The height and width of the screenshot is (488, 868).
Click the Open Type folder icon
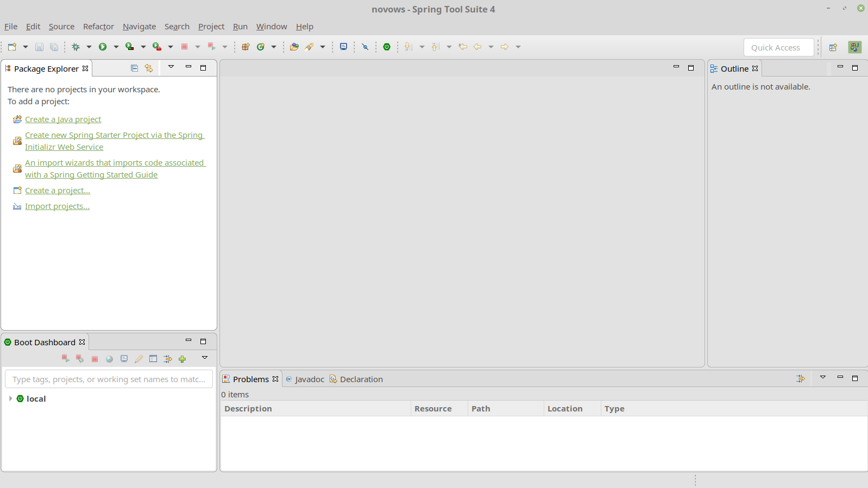point(294,47)
